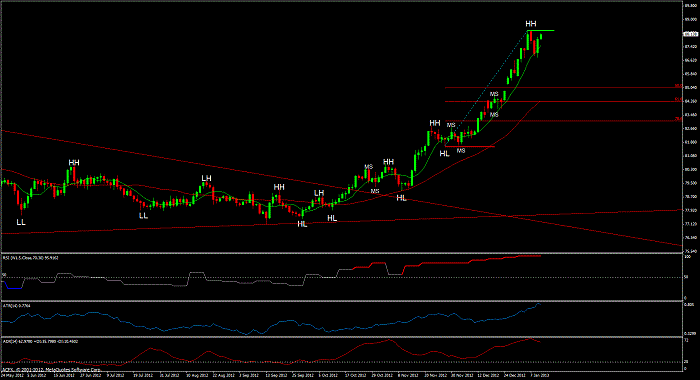Click the HL label below the September 2012 low
700x380 pixels.
point(302,224)
